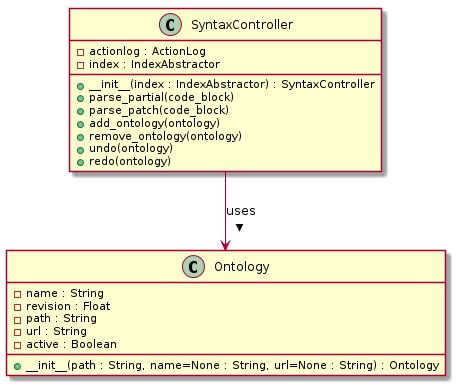Select the 'url : String' attribute
The height and width of the screenshot is (386, 456).
[56, 331]
